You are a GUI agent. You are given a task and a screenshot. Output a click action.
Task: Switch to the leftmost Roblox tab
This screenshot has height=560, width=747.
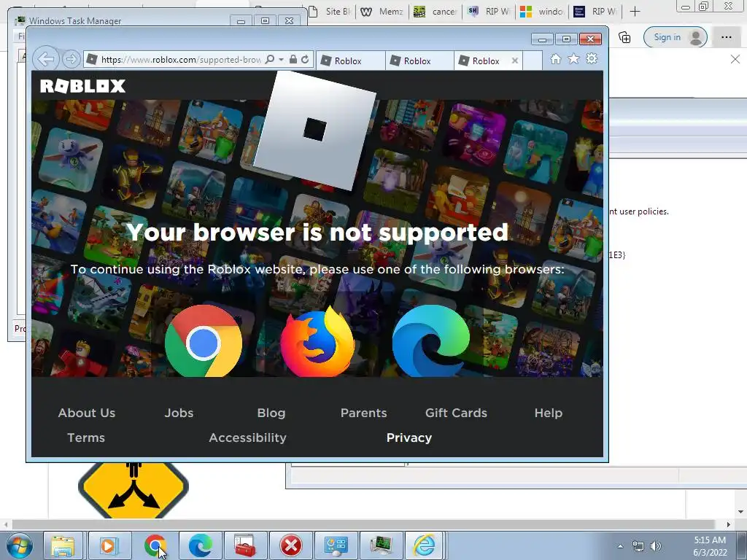tap(350, 61)
